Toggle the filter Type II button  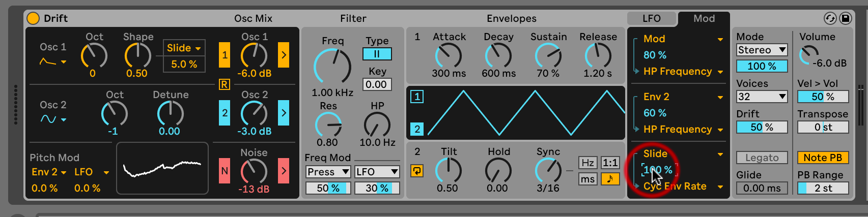tap(377, 54)
